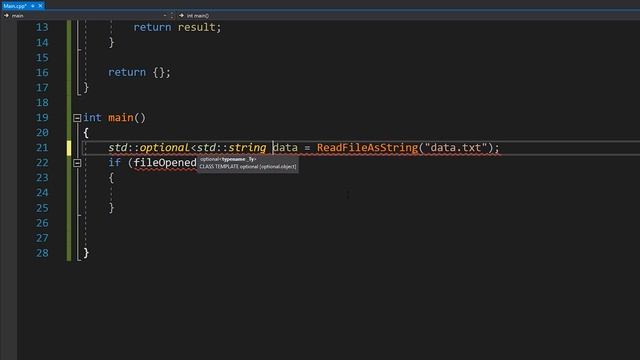The height and width of the screenshot is (360, 640).
Task: Click line number 15 in the gutter
Action: pos(42,58)
